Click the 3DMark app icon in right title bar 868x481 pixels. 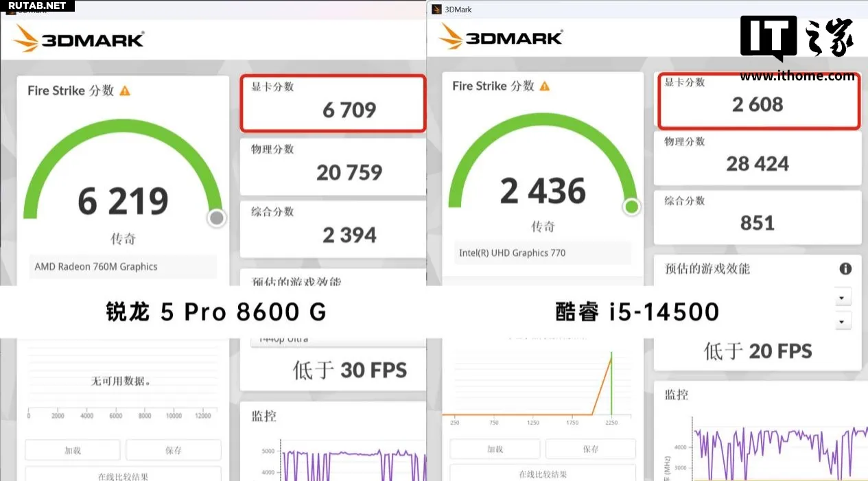point(436,9)
